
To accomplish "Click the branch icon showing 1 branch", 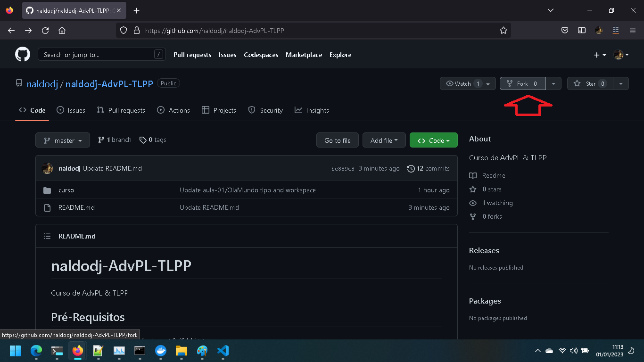I will 101,140.
